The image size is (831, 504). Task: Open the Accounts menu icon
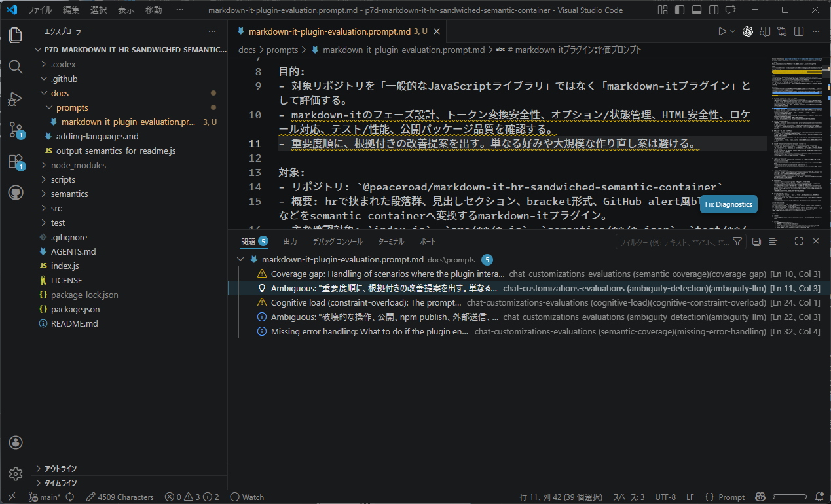(16, 442)
